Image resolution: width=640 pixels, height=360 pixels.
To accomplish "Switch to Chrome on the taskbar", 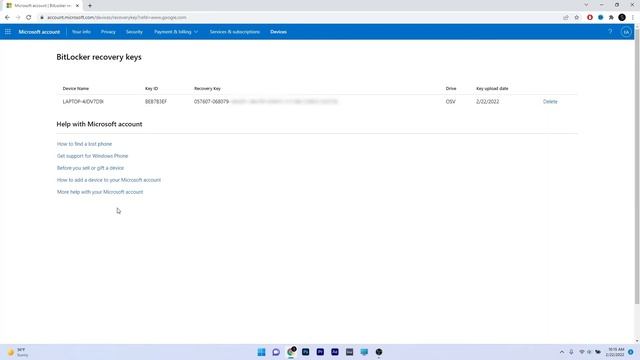I will point(291,352).
